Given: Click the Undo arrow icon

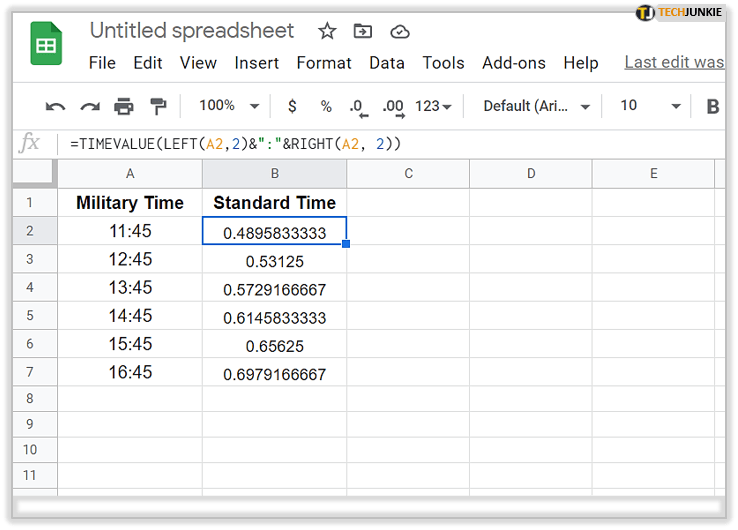Looking at the screenshot, I should (56, 106).
